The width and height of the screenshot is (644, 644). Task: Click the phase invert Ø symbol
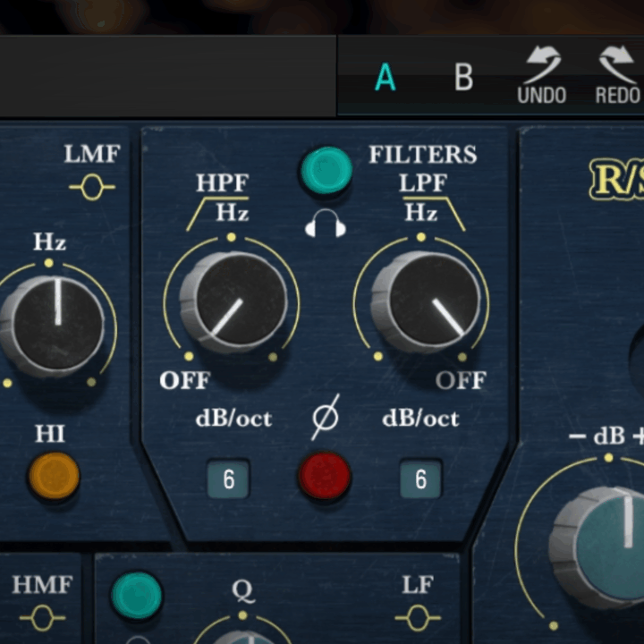pyautogui.click(x=325, y=419)
